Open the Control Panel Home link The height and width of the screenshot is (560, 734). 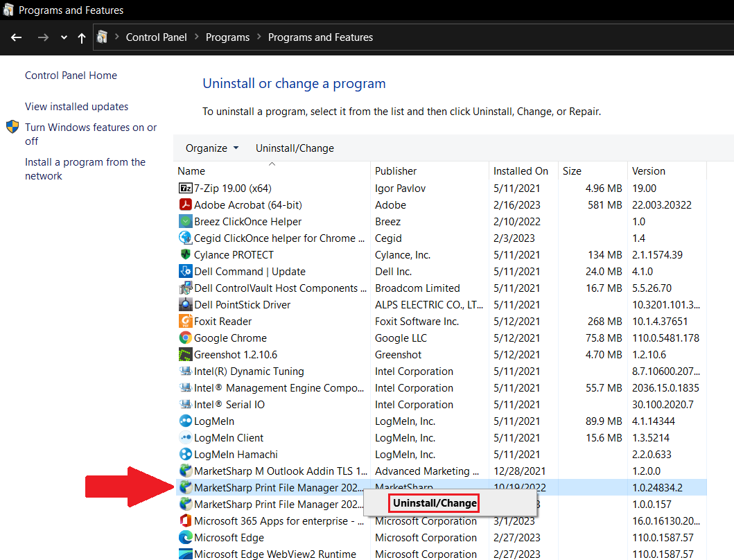pos(71,76)
